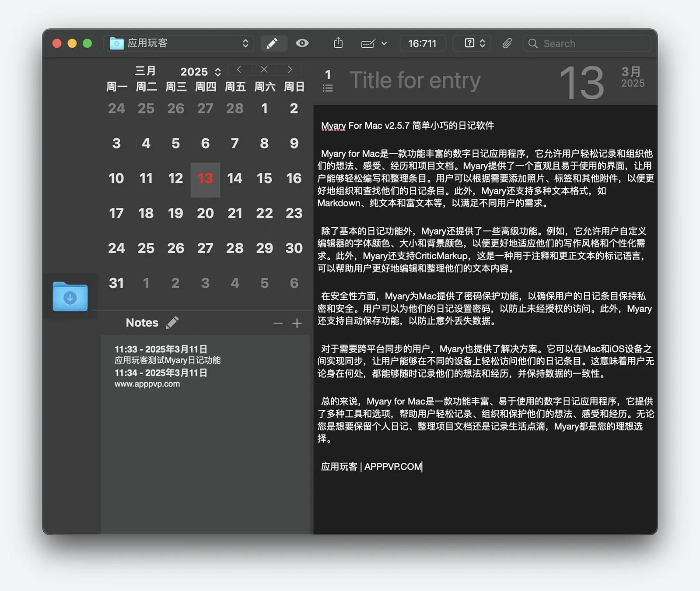
Task: Click the blue folder icon beside 应用玩客
Action: pos(116,43)
